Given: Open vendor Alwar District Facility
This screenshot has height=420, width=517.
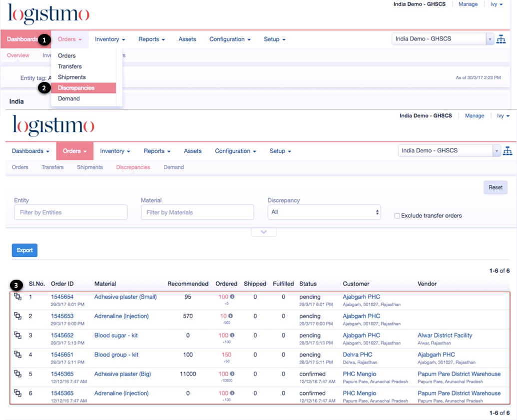Looking at the screenshot, I should coord(445,335).
